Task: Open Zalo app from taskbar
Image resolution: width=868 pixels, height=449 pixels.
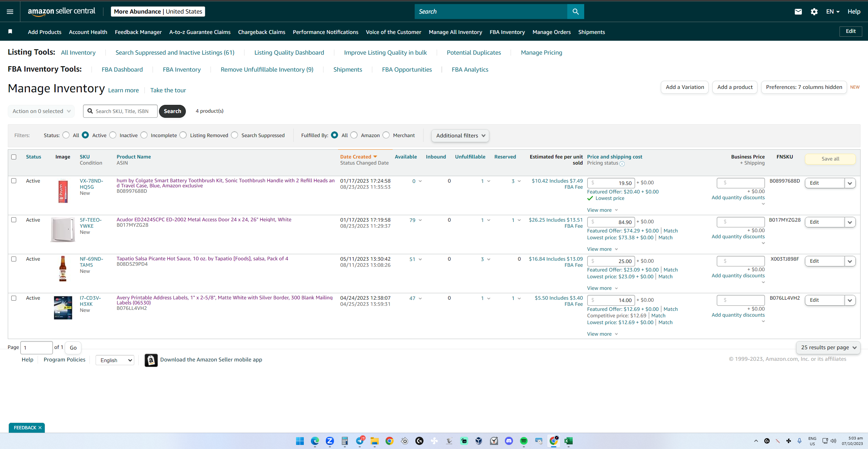Action: [x=330, y=441]
